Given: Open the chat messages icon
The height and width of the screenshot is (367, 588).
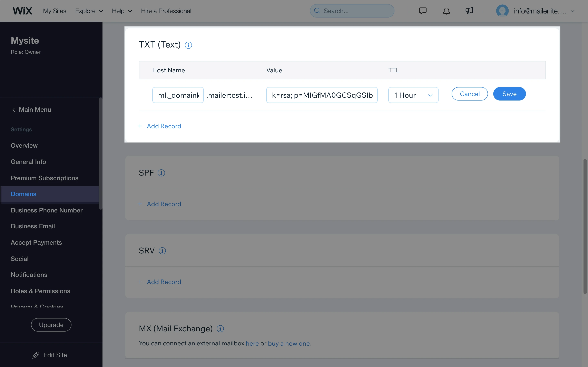Looking at the screenshot, I should tap(423, 11).
